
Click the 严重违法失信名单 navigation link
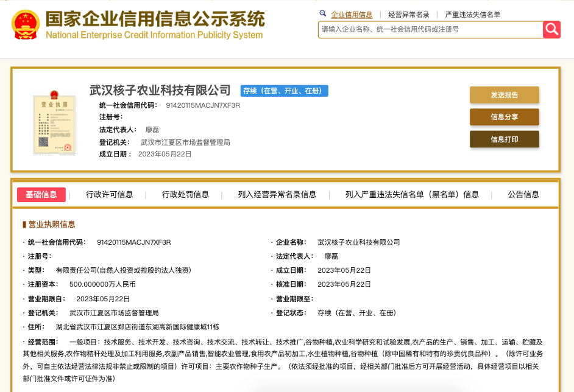(x=472, y=13)
